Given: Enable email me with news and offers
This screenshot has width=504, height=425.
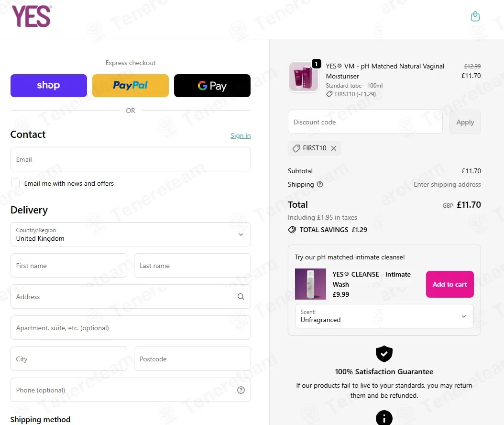Looking at the screenshot, I should pos(15,183).
